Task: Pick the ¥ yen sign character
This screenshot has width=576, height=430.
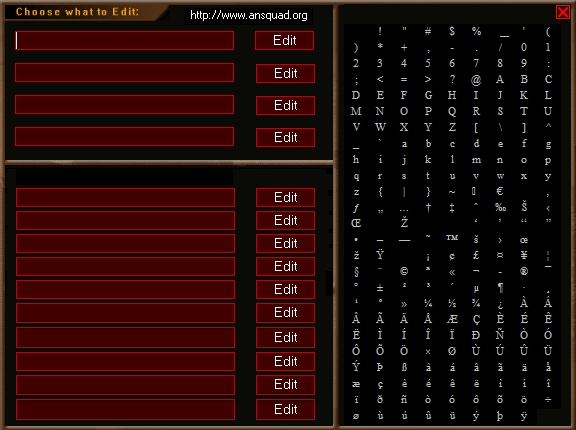Action: pos(524,255)
